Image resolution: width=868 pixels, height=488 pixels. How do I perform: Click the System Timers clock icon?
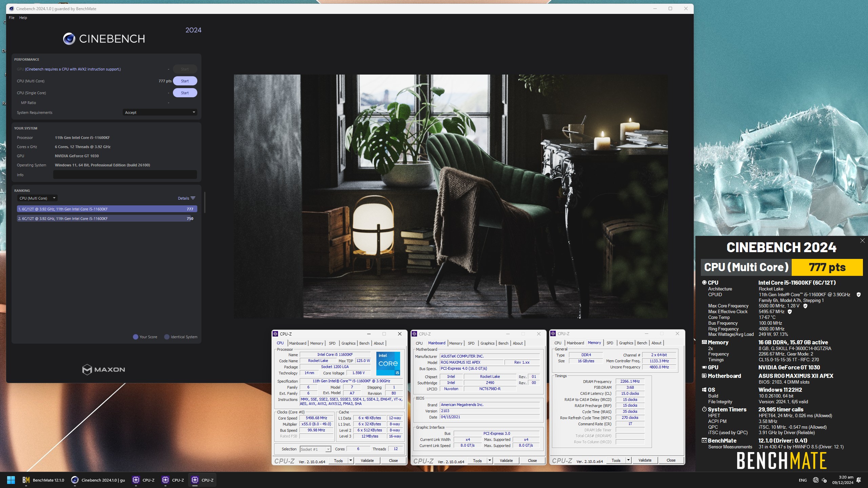click(704, 409)
